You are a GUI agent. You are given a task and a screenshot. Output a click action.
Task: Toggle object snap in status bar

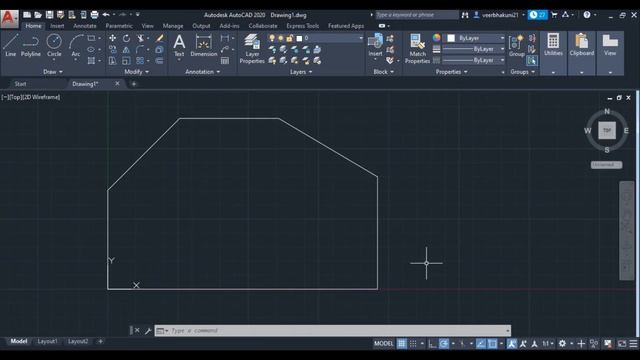(x=493, y=344)
